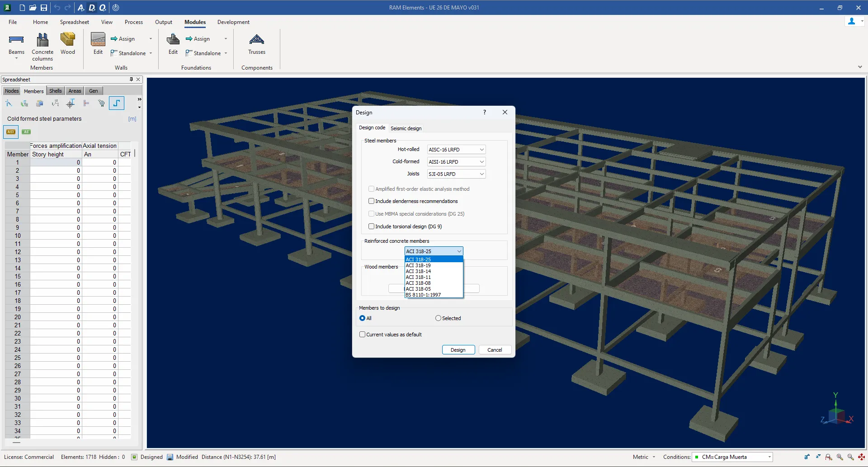This screenshot has height=467, width=868.
Task: Select the AISI cold formed parameters icon
Action: click(11, 132)
